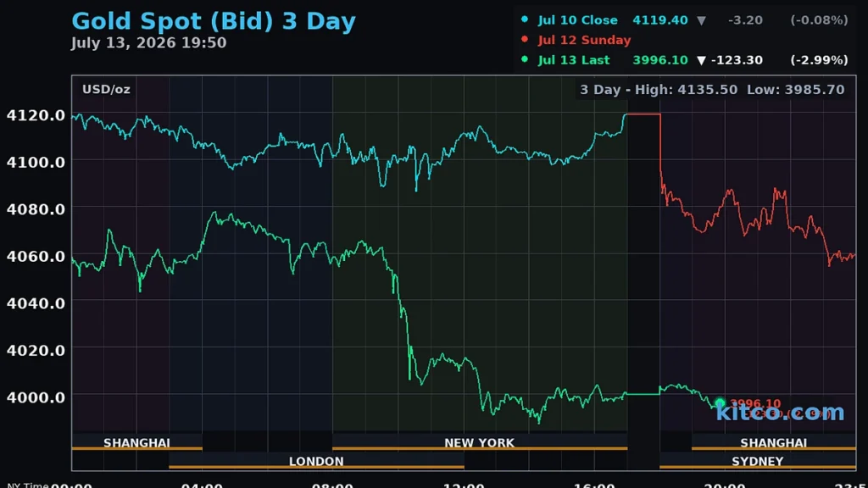Click the Jul 12 Sunday legend label
Screen dimensions: 868x488
(584, 40)
